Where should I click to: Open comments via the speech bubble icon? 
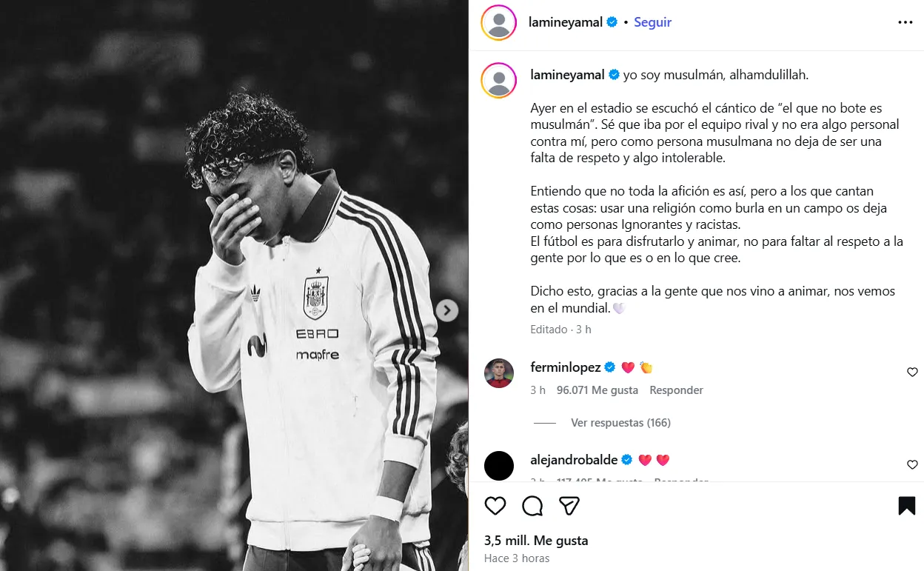point(532,506)
